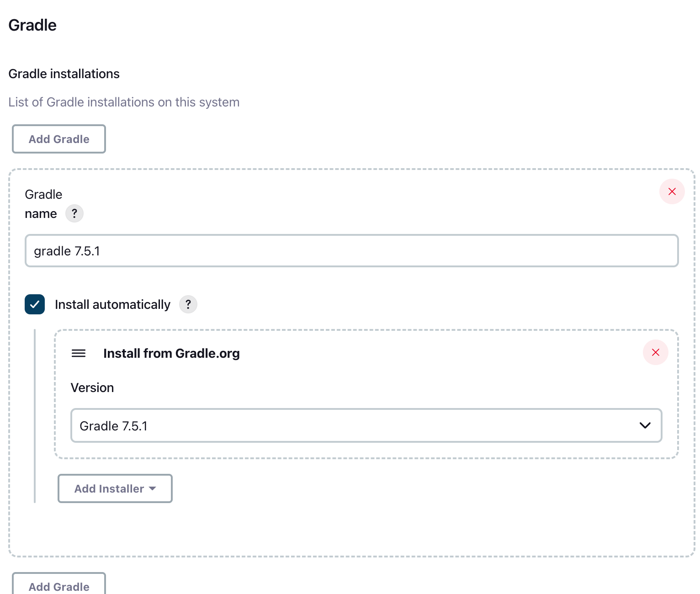Click 'List of Gradle installations on this system' text
This screenshot has width=700, height=594.
click(x=124, y=102)
